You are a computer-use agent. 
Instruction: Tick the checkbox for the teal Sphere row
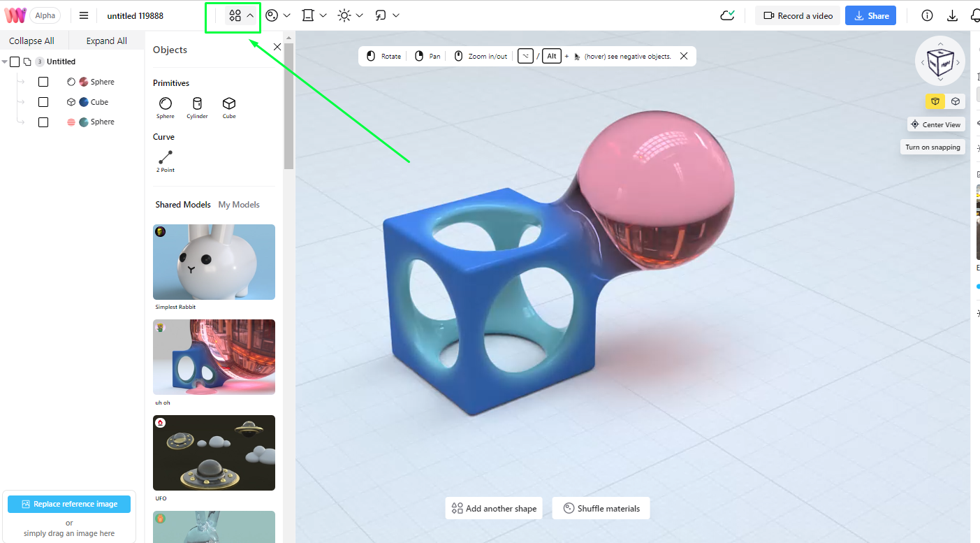pyautogui.click(x=43, y=122)
